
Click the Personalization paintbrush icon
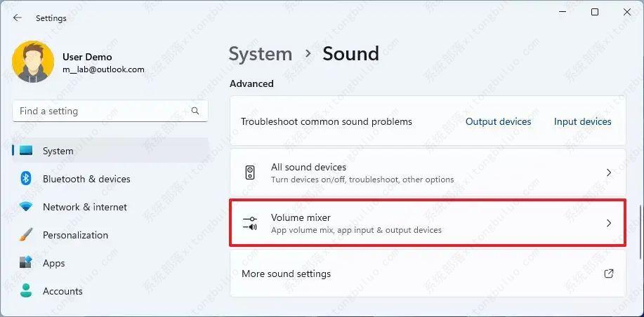point(26,235)
